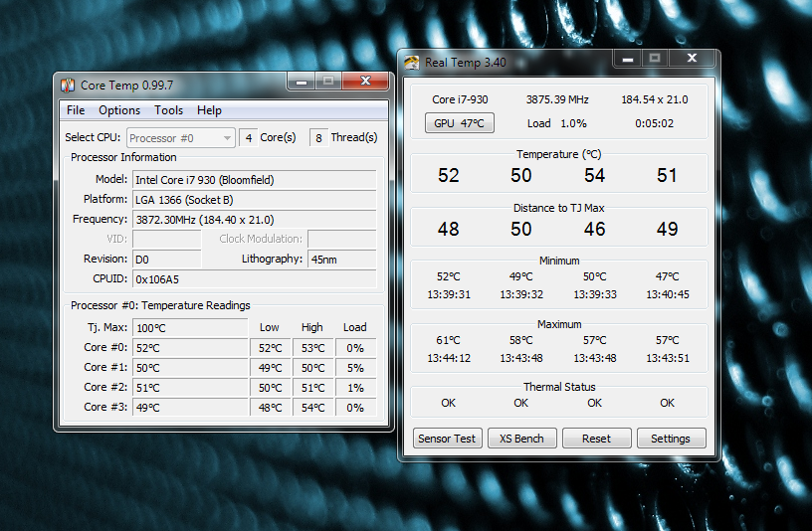
Task: Click the Core Temp title bar icon
Action: tap(68, 86)
